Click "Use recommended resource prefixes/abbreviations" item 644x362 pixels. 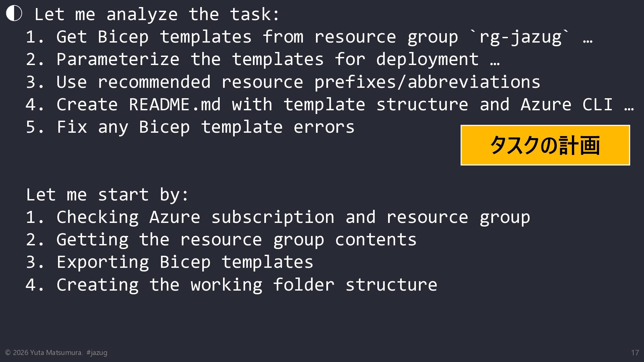coord(298,82)
